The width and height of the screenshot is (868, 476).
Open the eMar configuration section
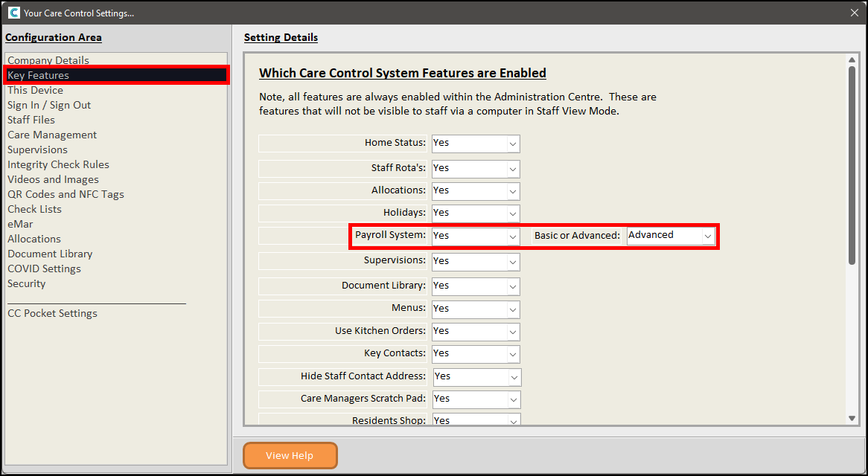(x=20, y=224)
